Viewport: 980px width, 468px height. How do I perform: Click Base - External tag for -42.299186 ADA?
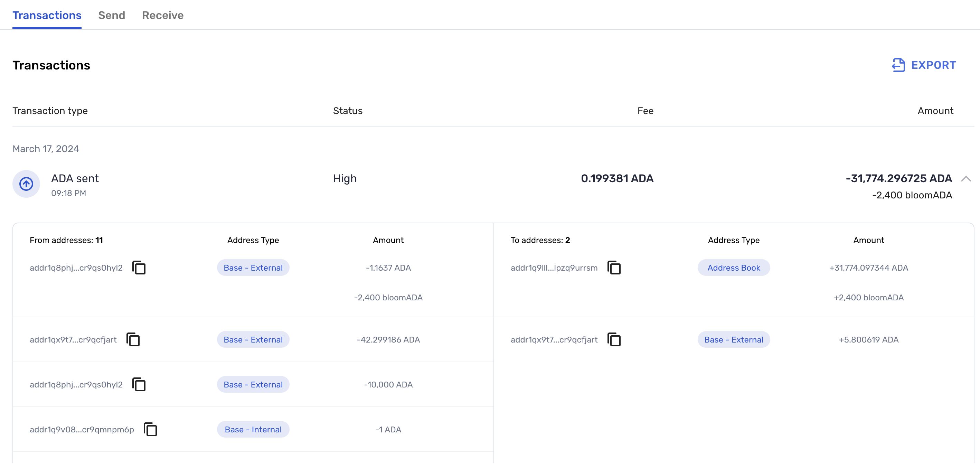tap(253, 340)
